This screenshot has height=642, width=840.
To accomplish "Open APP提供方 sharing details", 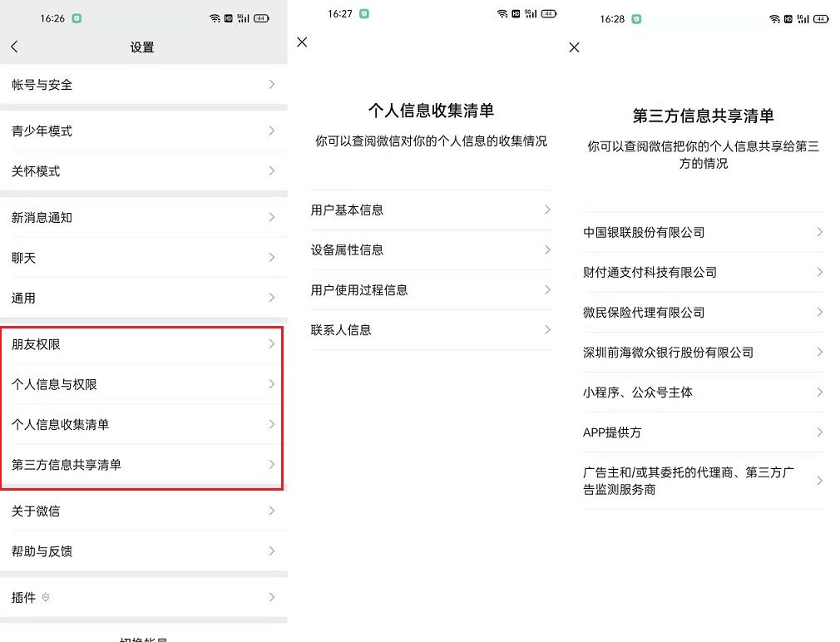I will pos(704,432).
